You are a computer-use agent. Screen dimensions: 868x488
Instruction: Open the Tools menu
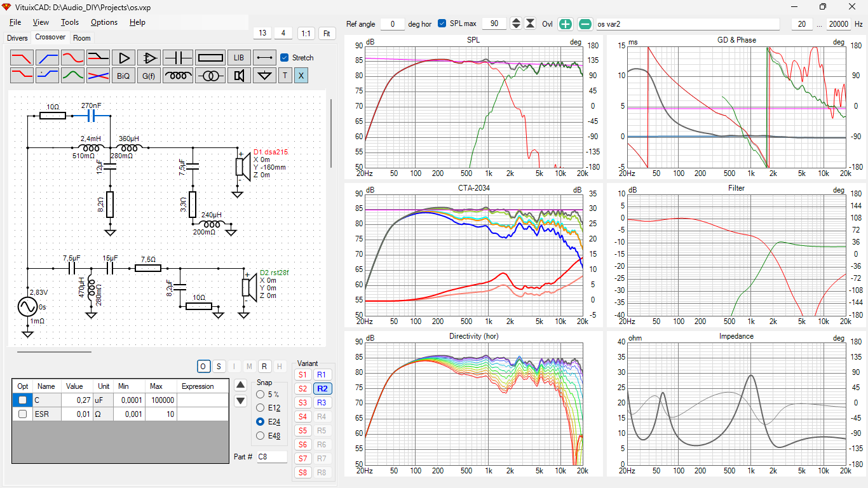pyautogui.click(x=70, y=22)
